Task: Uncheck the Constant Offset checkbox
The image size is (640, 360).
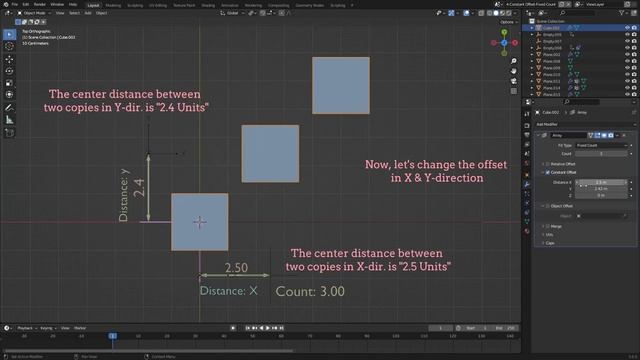Action: (x=548, y=172)
